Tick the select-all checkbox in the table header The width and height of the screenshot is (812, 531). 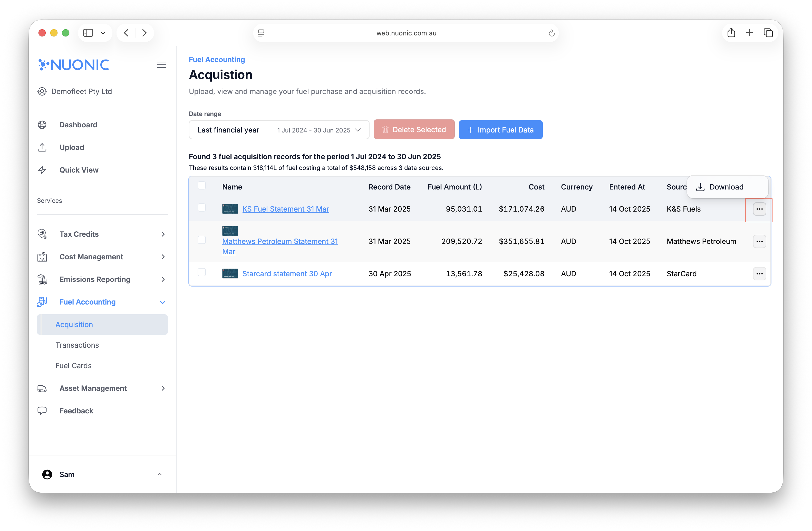click(202, 185)
